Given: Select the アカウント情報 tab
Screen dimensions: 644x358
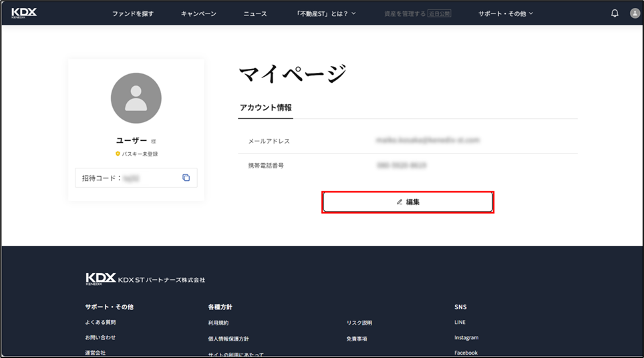Looking at the screenshot, I should pos(266,108).
